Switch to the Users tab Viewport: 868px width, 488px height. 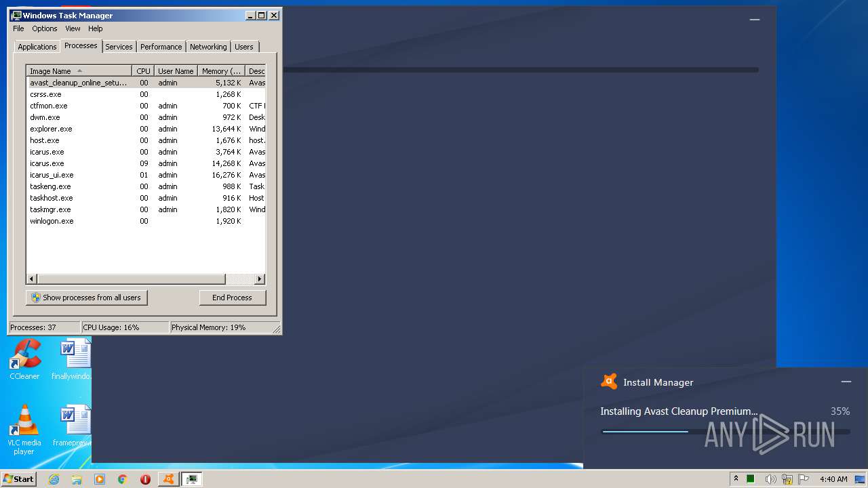tap(244, 47)
